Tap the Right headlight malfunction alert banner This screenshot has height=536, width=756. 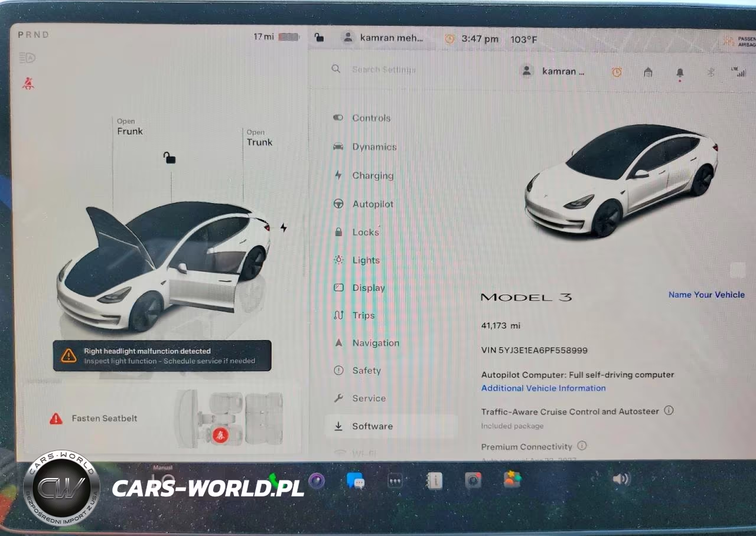[x=162, y=355]
